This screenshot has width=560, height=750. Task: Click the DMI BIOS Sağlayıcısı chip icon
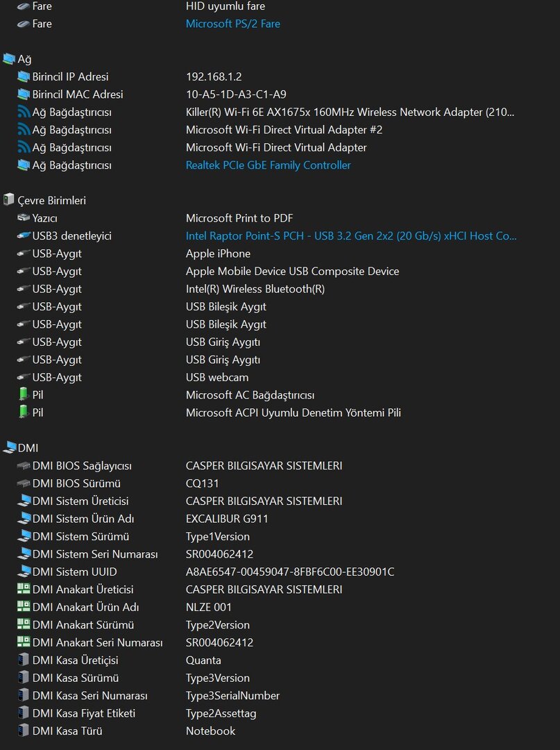pos(24,466)
